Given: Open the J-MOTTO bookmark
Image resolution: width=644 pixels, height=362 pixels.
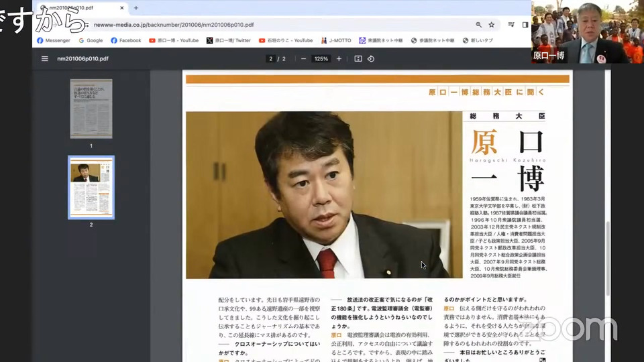Looking at the screenshot, I should [336, 40].
